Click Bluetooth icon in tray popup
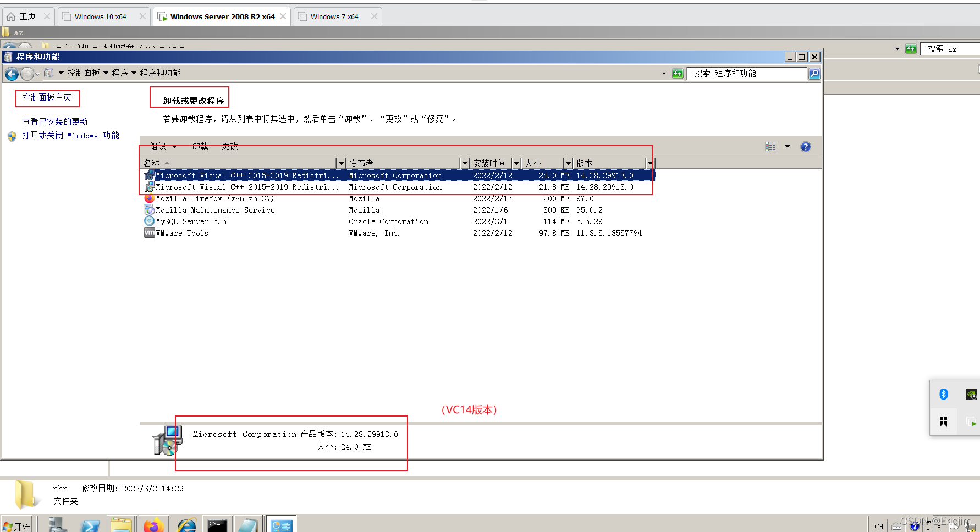980x532 pixels. click(x=944, y=394)
